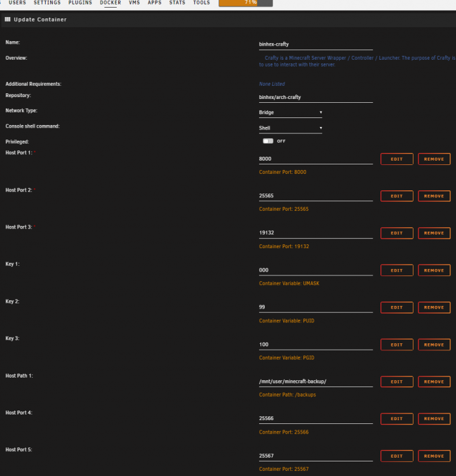The height and width of the screenshot is (476, 456).
Task: Click 'Container Variable: PGID' text
Action: click(x=286, y=358)
